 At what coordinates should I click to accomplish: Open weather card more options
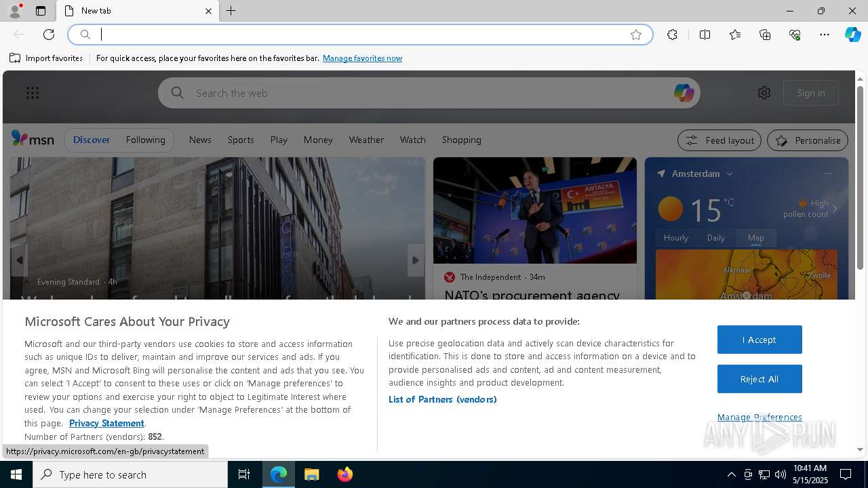pos(828,174)
